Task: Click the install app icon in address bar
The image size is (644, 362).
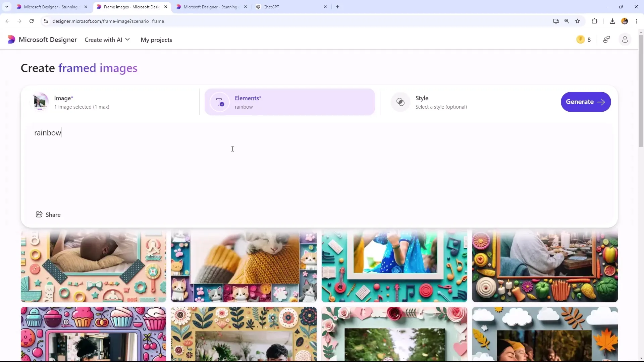Action: click(x=556, y=21)
